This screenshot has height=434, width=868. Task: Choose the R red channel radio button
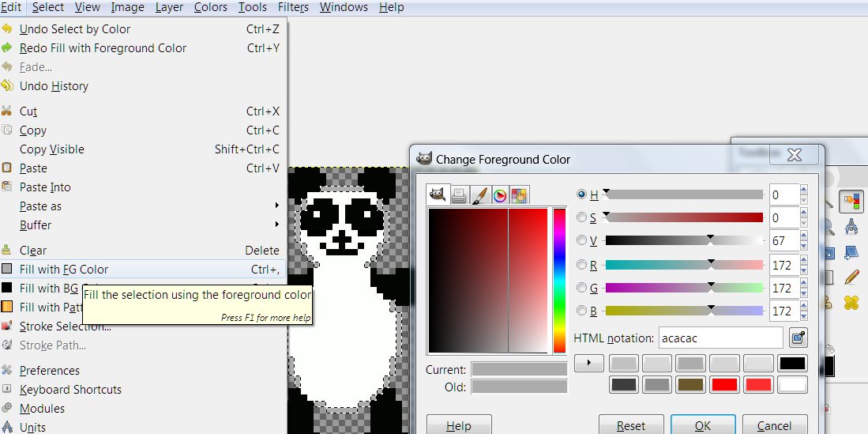[583, 265]
